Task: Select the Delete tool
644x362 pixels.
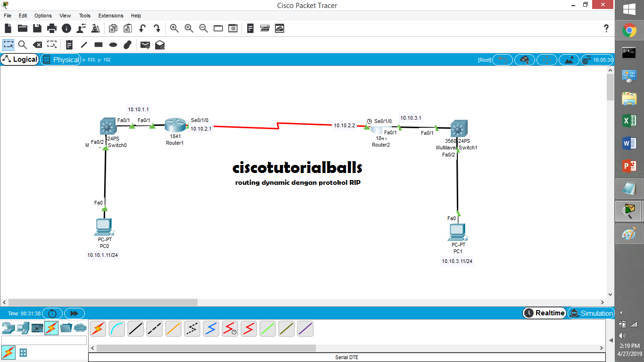Action: coord(38,45)
